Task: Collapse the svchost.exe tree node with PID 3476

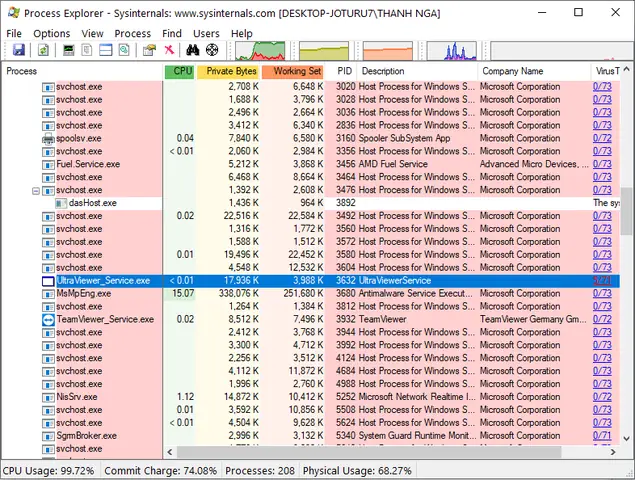Action: (36, 190)
